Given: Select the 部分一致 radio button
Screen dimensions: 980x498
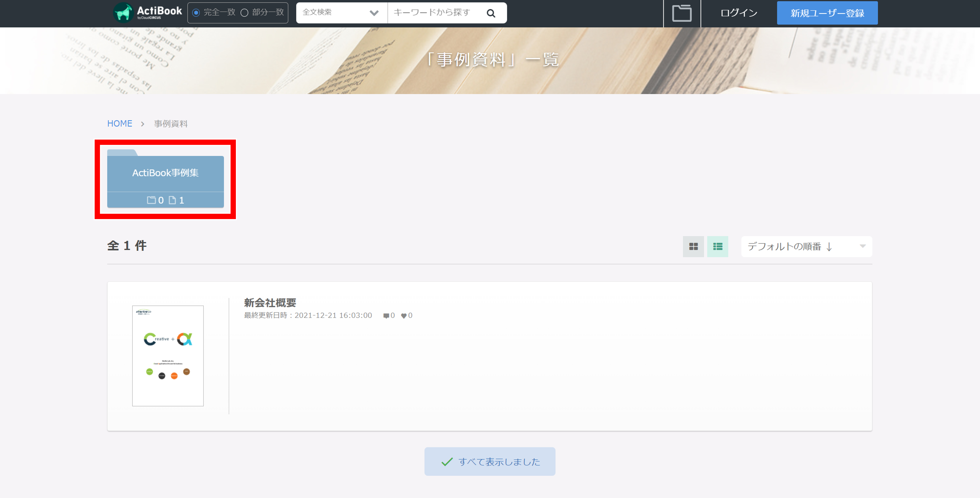Looking at the screenshot, I should pos(245,13).
